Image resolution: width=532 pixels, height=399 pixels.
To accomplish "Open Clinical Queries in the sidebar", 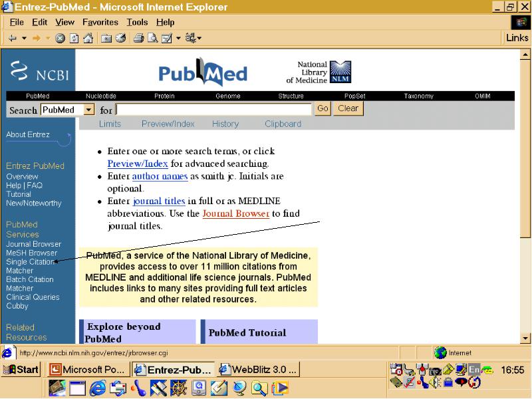I will coord(33,297).
